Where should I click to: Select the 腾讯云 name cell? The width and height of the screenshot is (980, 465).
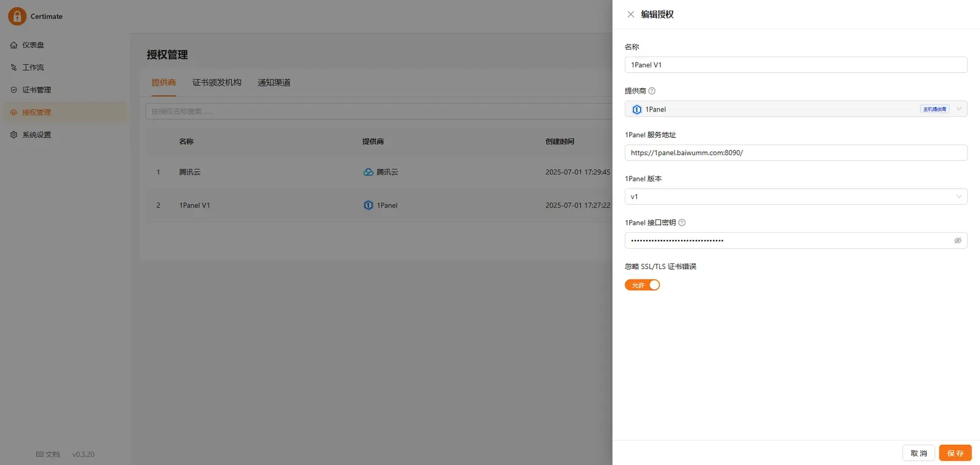[190, 172]
